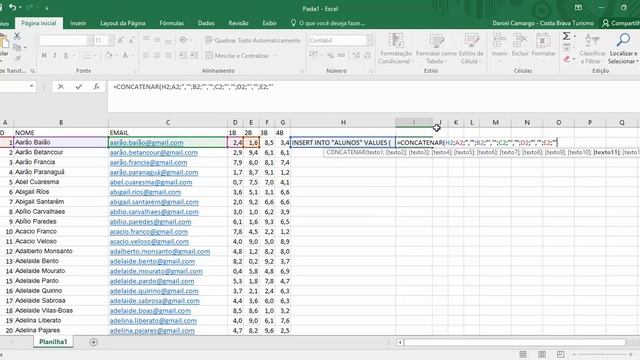Toggle Quebrar Texto Automaticamente
Image resolution: width=640 pixels, height=360 pixels.
point(253,40)
